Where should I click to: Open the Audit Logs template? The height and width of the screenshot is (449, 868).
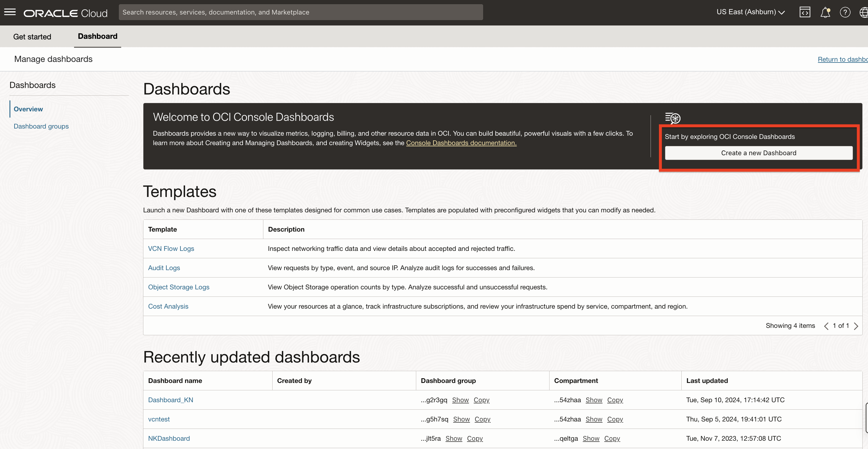coord(164,267)
